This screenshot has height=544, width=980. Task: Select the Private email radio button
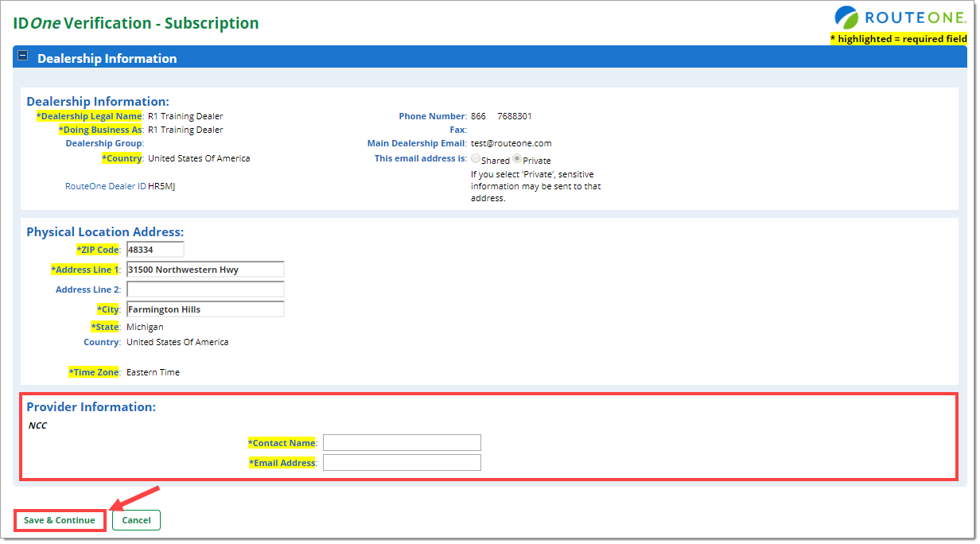coord(517,159)
